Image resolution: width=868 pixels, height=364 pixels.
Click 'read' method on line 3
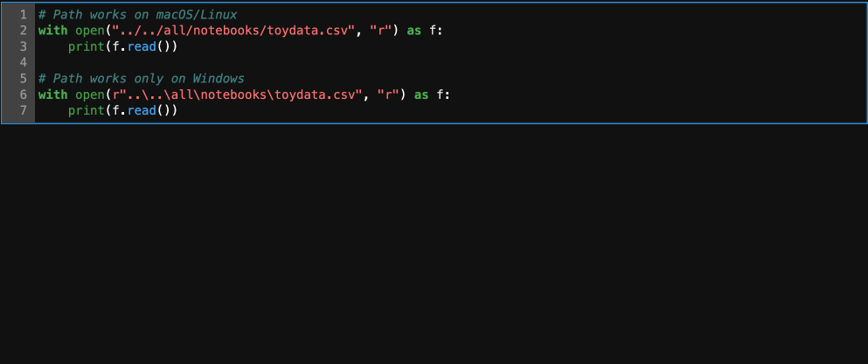142,46
